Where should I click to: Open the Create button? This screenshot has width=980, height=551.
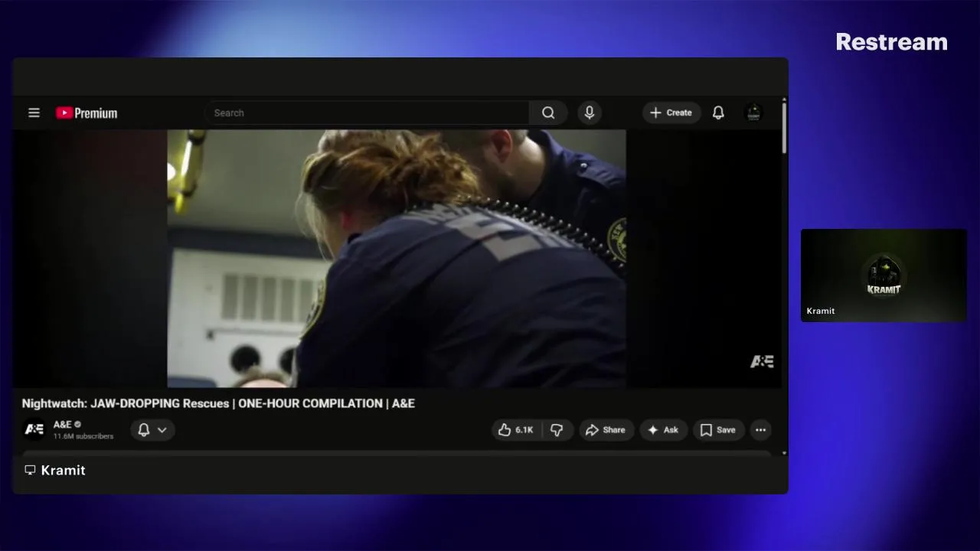671,112
